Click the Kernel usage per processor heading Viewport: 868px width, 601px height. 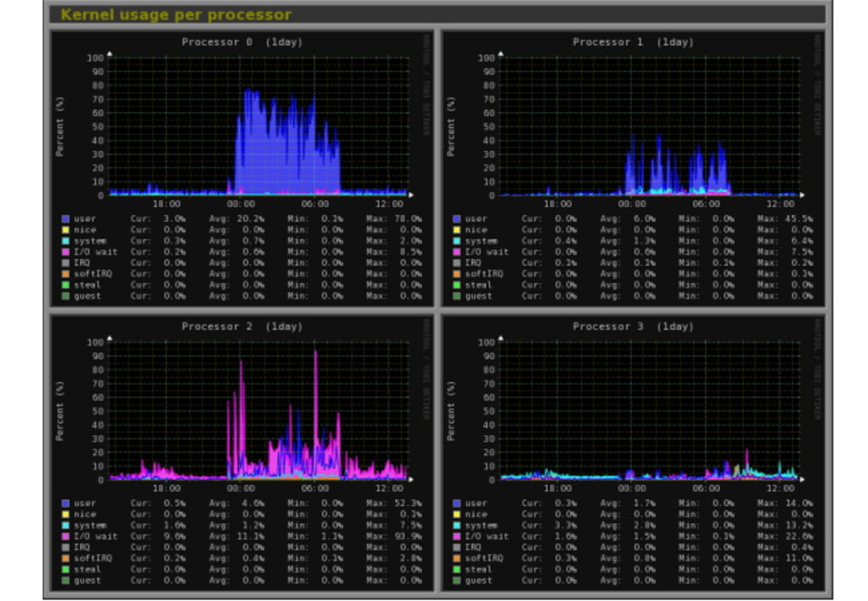[x=176, y=15]
